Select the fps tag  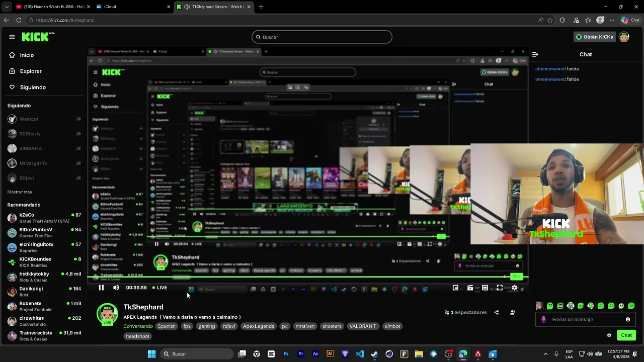coord(187,326)
